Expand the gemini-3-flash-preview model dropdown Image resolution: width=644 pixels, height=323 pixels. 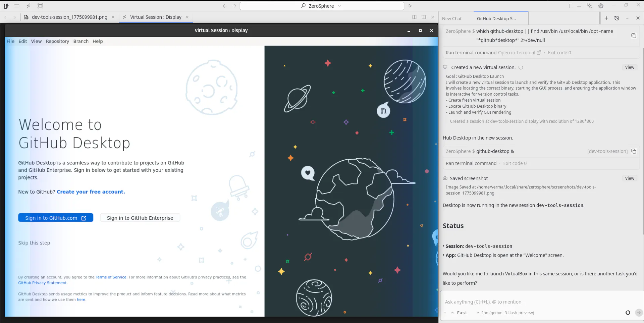(x=505, y=313)
